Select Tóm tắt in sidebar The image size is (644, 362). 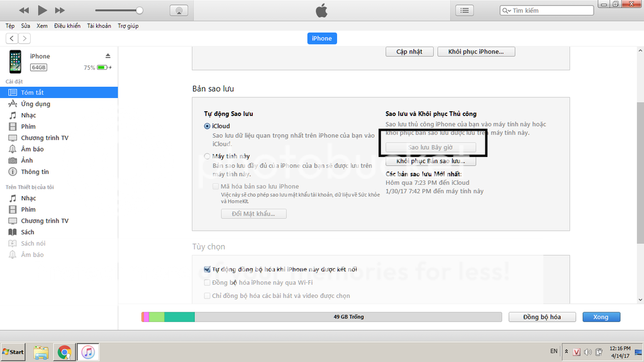[58, 92]
